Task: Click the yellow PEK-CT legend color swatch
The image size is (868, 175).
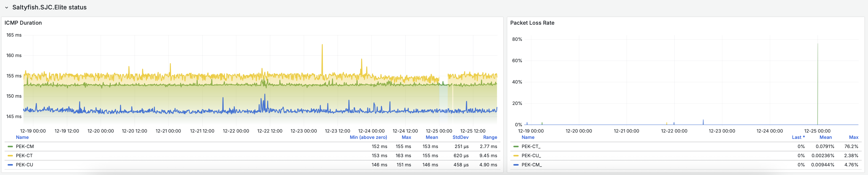Action: click(10, 155)
